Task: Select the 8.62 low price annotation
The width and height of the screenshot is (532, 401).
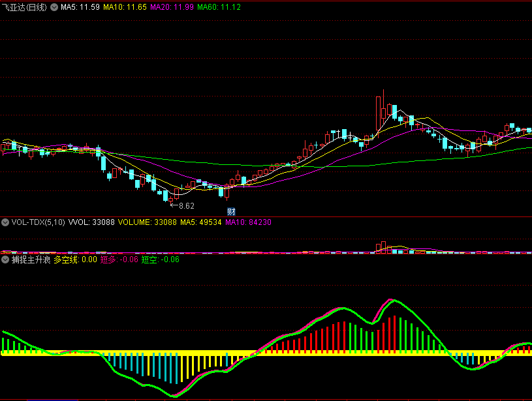Action: [x=183, y=206]
